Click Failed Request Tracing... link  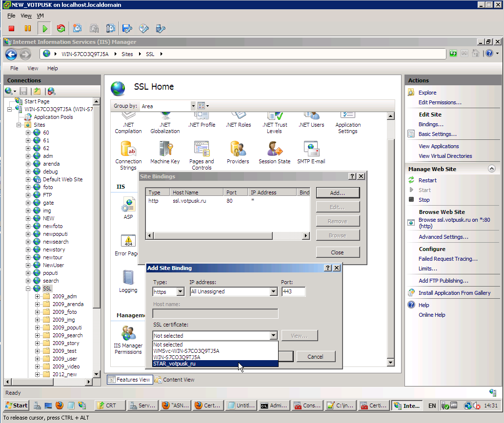coord(448,259)
